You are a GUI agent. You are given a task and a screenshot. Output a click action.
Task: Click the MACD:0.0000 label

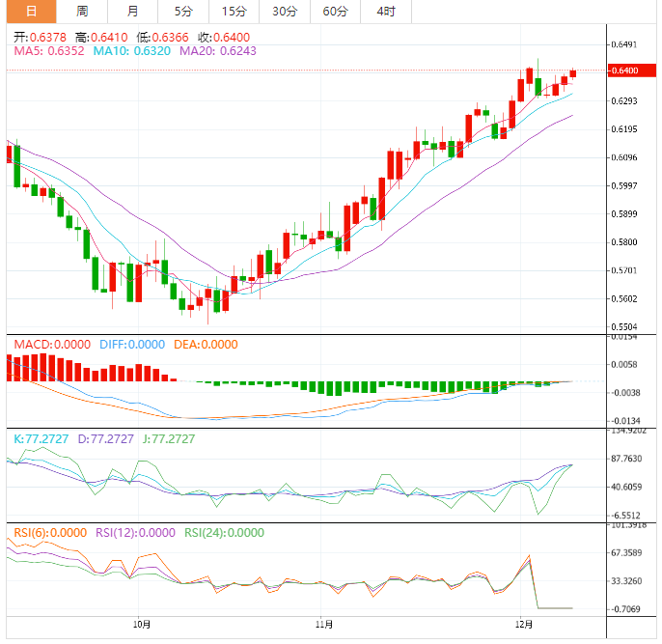(x=52, y=345)
